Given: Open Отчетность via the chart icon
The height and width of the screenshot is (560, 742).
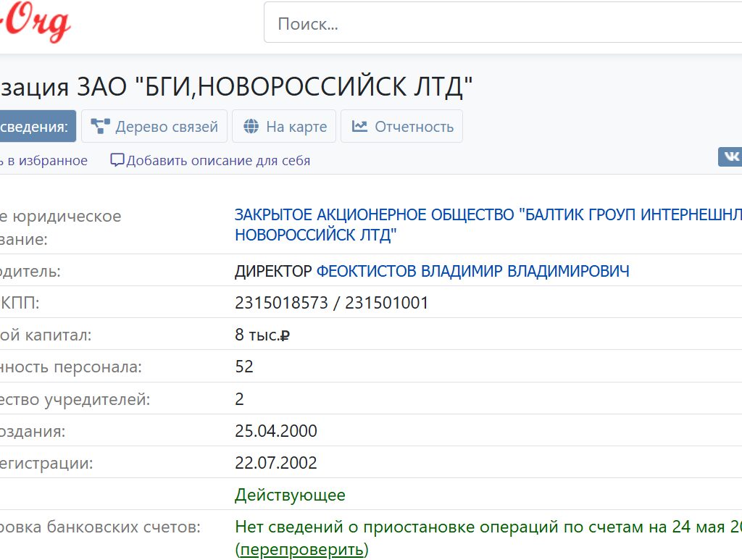Looking at the screenshot, I should [x=359, y=127].
